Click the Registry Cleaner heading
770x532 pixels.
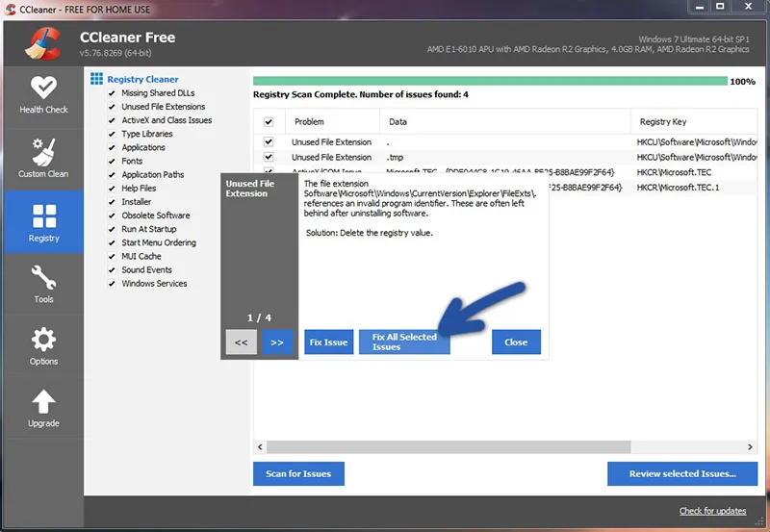click(142, 79)
